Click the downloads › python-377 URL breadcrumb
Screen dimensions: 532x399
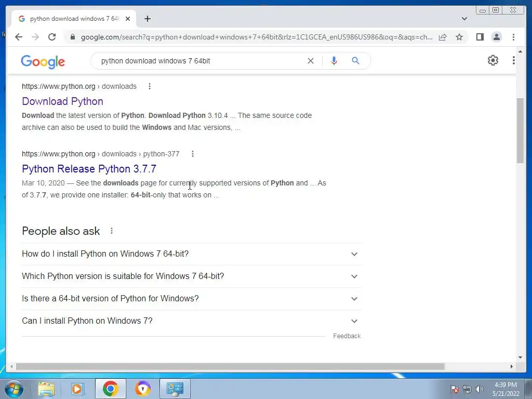coord(100,154)
